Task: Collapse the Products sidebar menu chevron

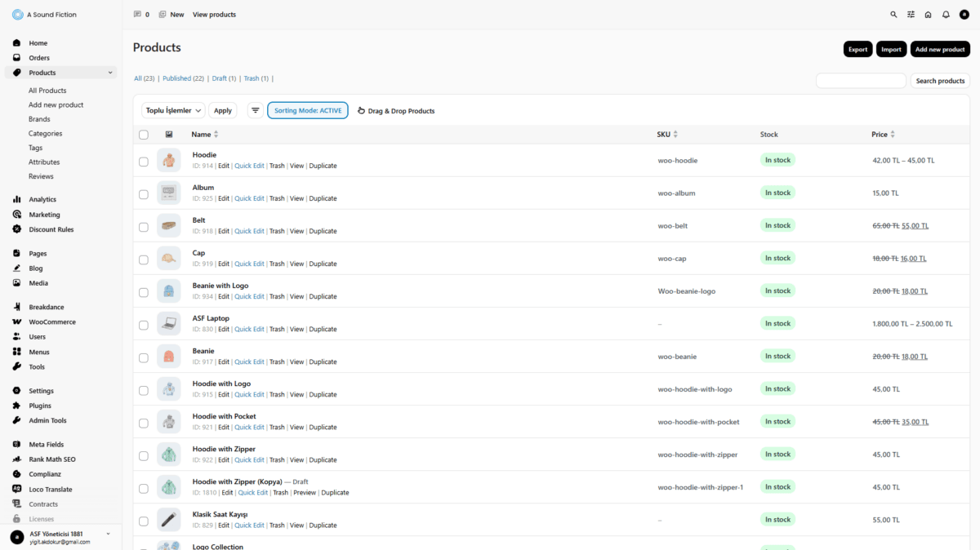Action: (110, 73)
